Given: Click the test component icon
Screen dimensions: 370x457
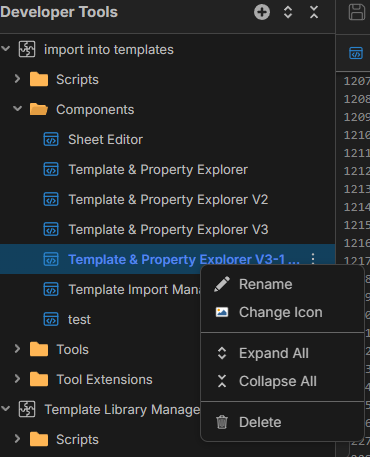Looking at the screenshot, I should [x=51, y=319].
